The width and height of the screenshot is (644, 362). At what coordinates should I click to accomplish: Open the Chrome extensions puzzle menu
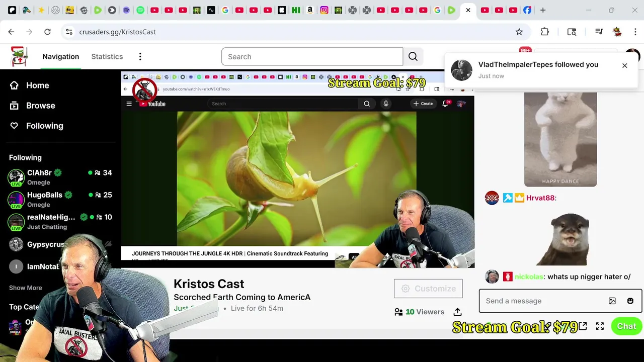[545, 32]
